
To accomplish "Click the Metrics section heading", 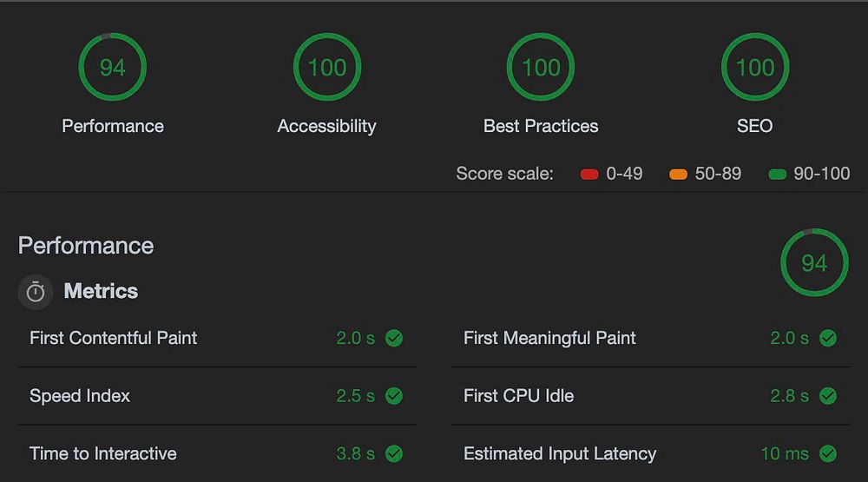I will [101, 291].
